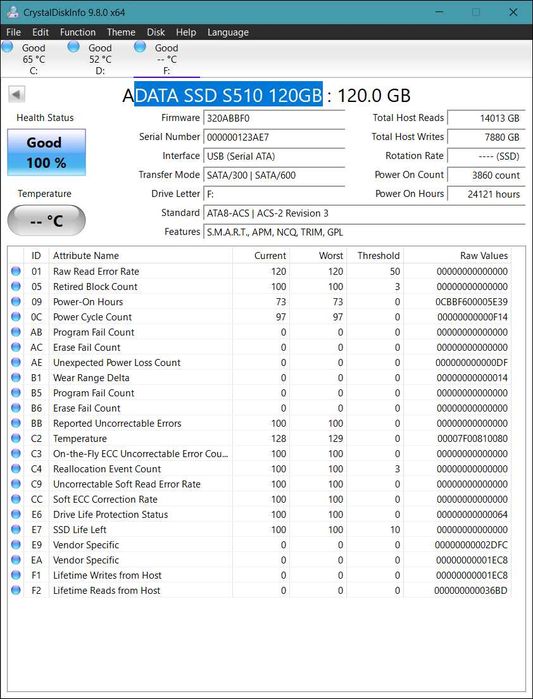Click raw value 00007F00810080 in Temperature row
This screenshot has height=699, width=533.
472,438
